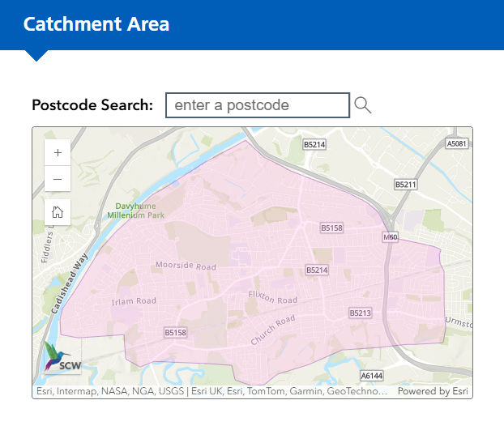Image resolution: width=504 pixels, height=430 pixels.
Task: Click the Church Road label
Action: tap(272, 330)
